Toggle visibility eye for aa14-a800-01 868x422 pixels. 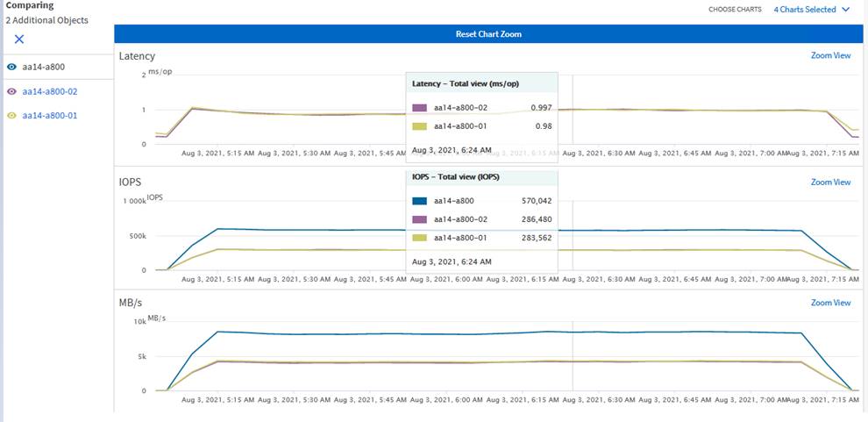[x=12, y=116]
